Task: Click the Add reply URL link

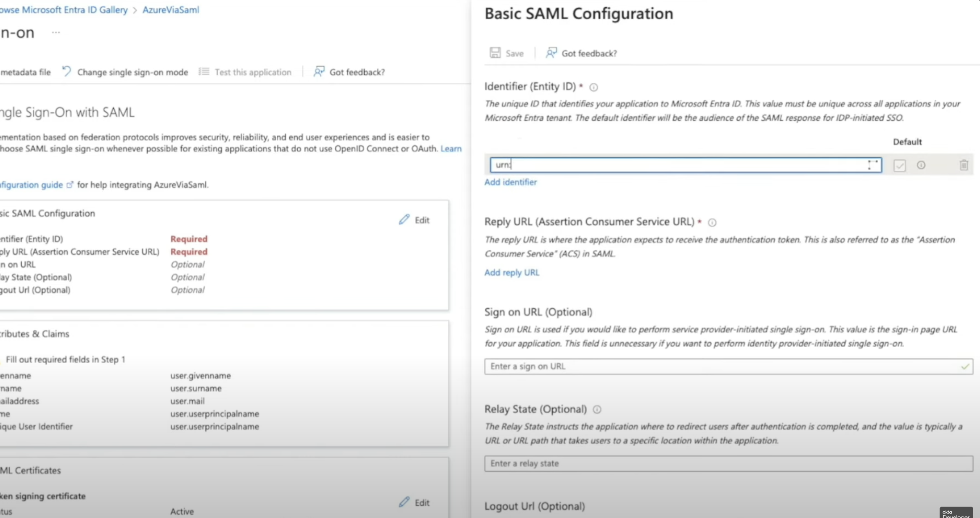Action: 511,272
